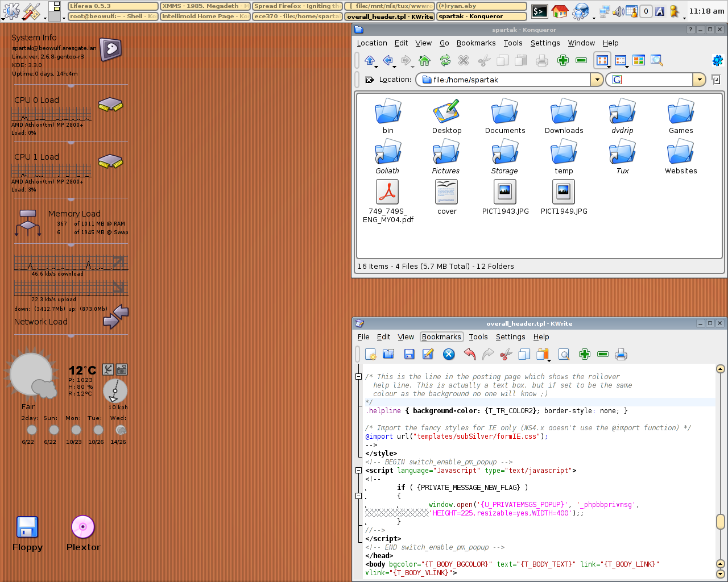Open the Settings menu in Konqueror
Image resolution: width=728 pixels, height=582 pixels.
545,43
